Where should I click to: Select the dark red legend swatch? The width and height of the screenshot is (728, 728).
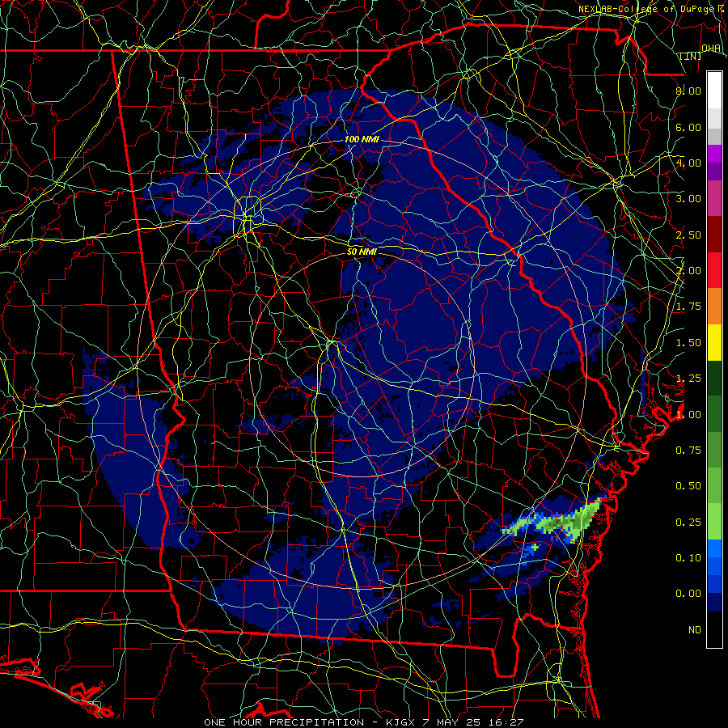point(714,235)
